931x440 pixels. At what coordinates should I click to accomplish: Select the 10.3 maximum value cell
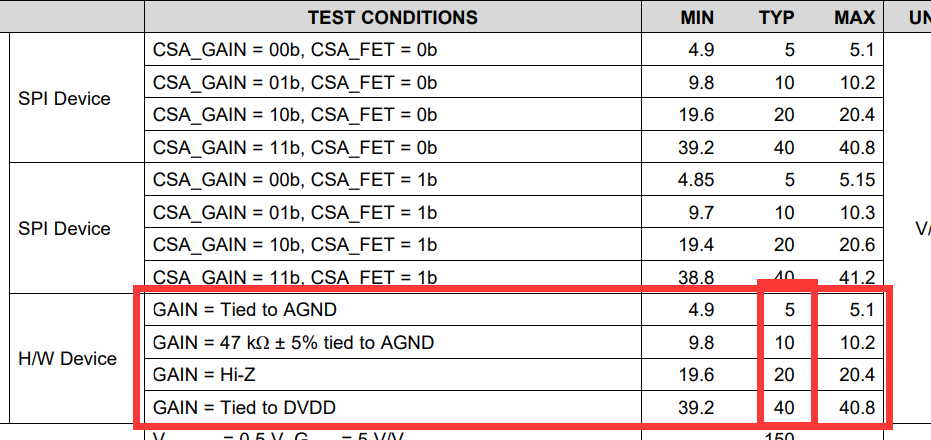(x=857, y=212)
